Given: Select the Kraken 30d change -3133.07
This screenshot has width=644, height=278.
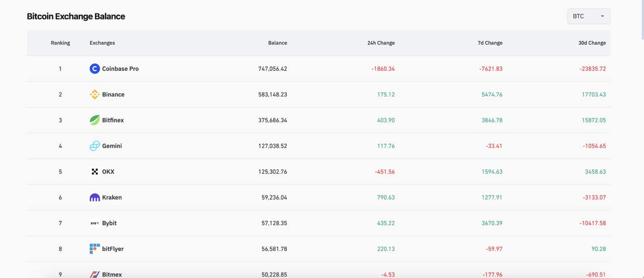Looking at the screenshot, I should (x=595, y=197).
